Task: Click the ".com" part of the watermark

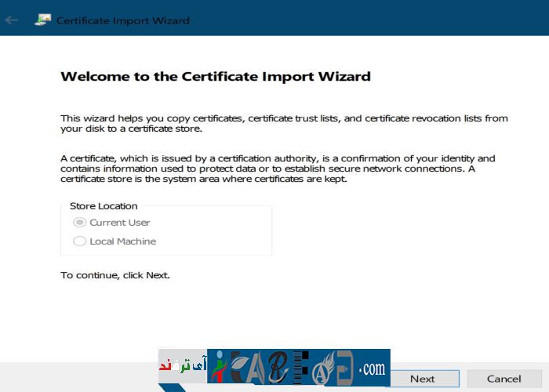Action: point(371,367)
